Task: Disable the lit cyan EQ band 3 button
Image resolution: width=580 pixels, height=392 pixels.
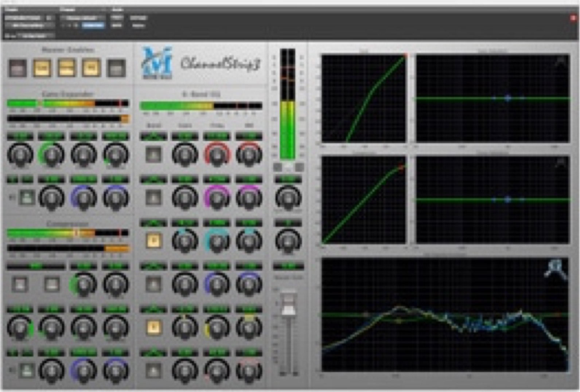Action: click(153, 241)
